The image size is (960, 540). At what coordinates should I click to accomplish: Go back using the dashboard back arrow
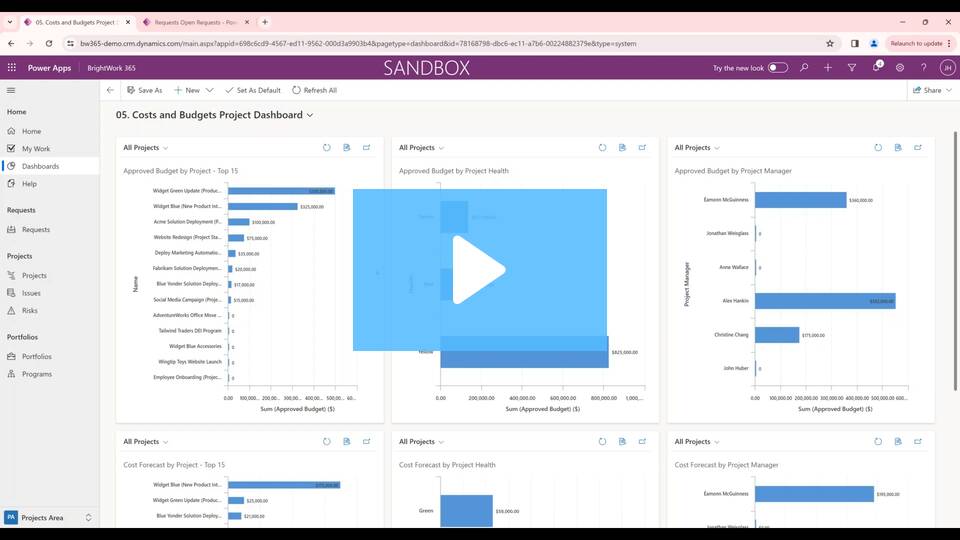pyautogui.click(x=110, y=90)
